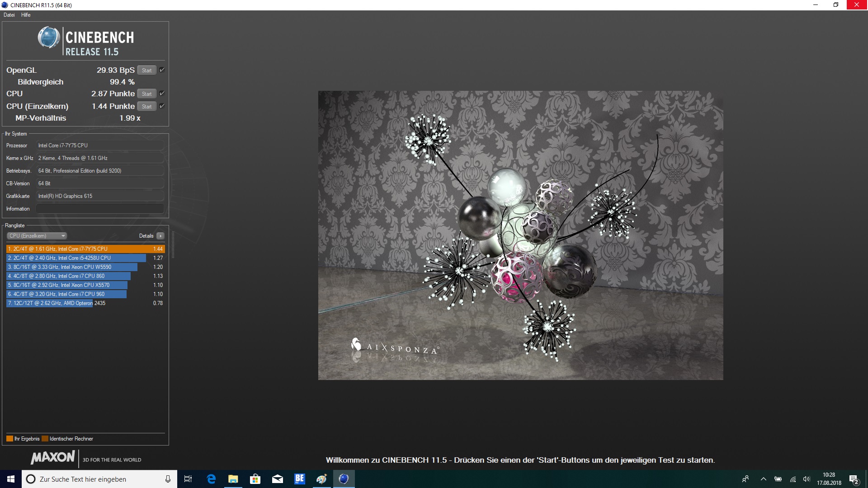Select ranking row Intel Xeon CPU W5590
Viewport: 868px width, 488px height.
85,267
